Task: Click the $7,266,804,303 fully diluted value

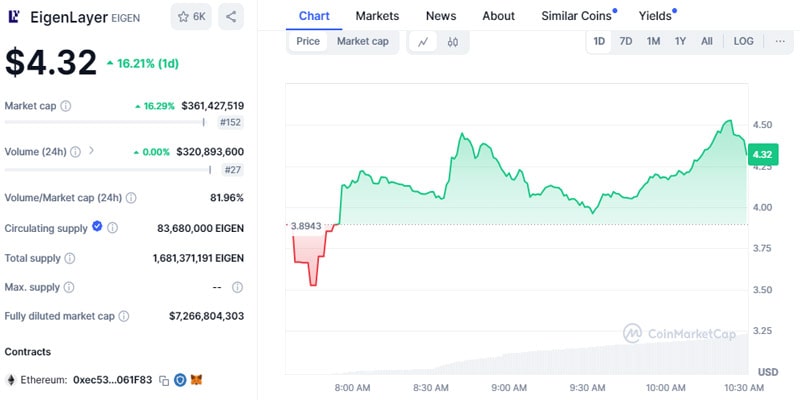Action: click(x=207, y=316)
